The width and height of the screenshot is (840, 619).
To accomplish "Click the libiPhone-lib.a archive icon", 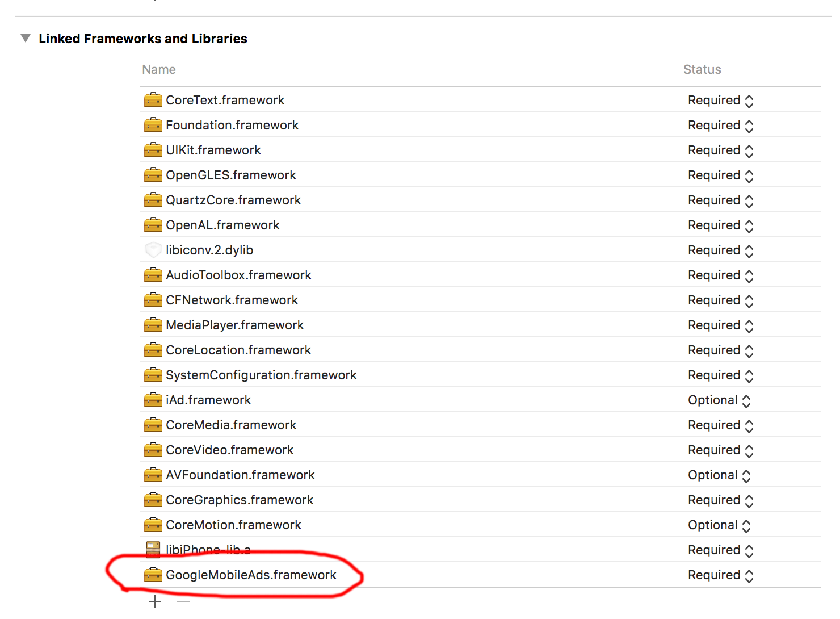I will tap(153, 549).
